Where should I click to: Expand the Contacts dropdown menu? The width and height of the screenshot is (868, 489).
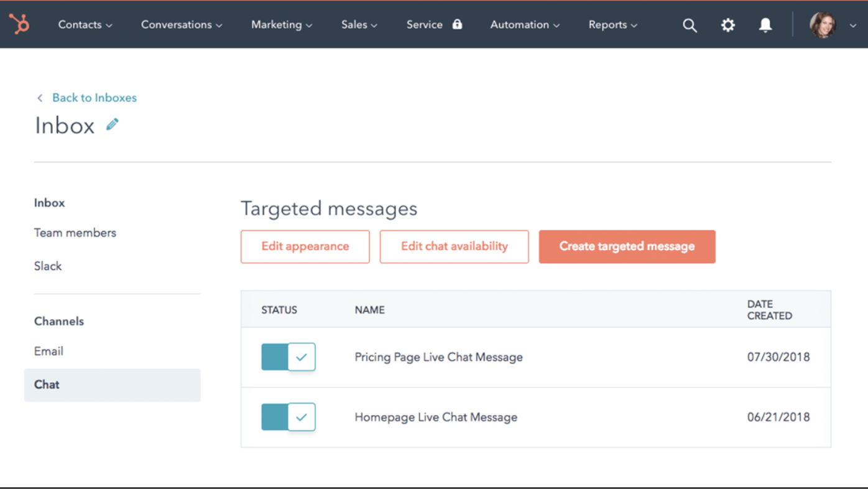click(x=85, y=25)
